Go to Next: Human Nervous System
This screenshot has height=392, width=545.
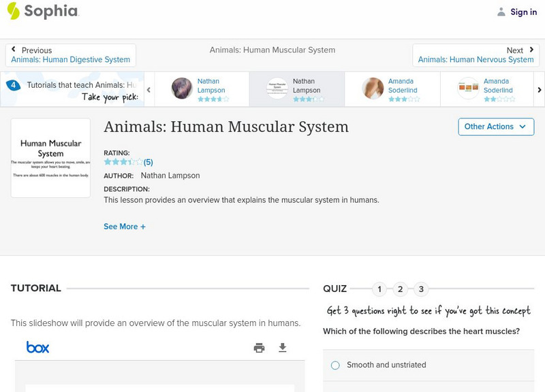click(476, 55)
